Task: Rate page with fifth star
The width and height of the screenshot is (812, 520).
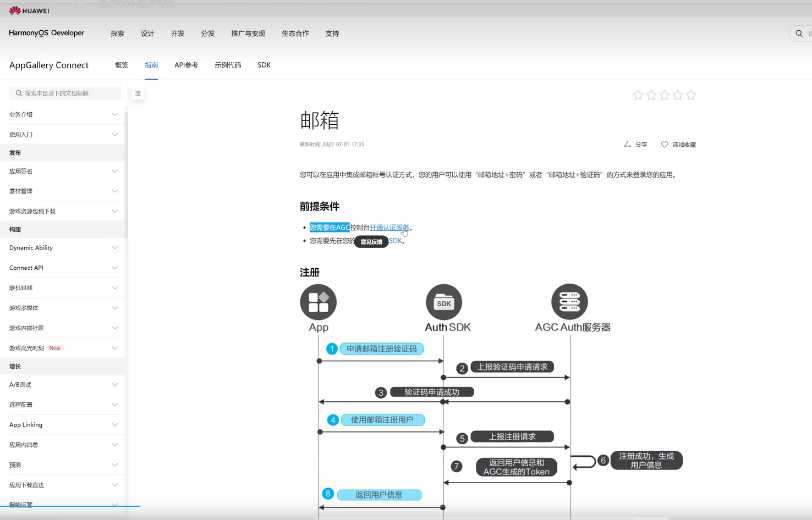Action: click(691, 95)
